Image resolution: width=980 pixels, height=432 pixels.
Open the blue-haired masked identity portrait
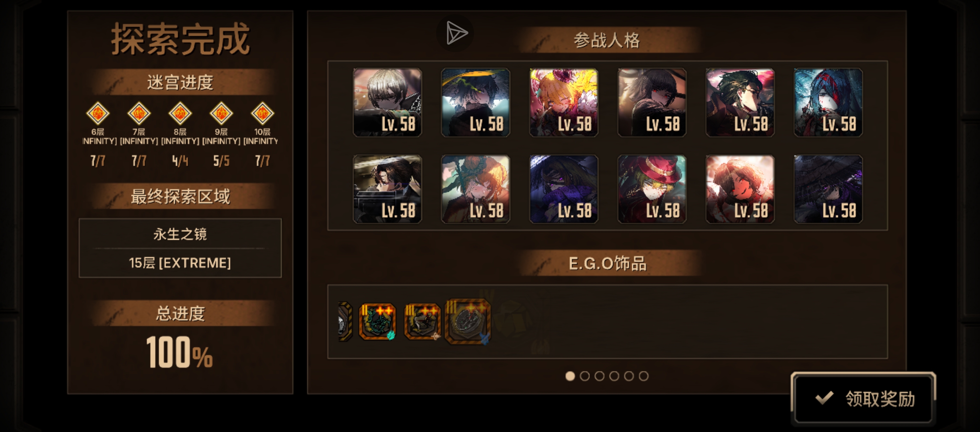[x=828, y=102]
